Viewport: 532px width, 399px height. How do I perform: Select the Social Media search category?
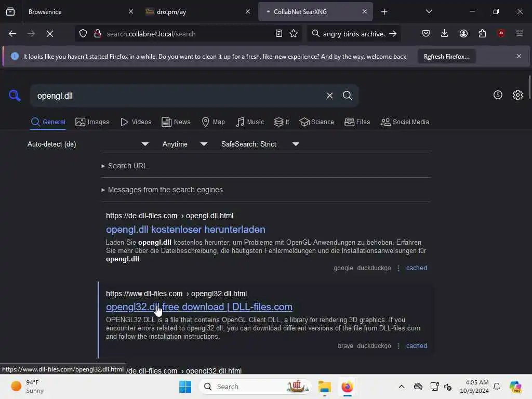[x=405, y=122]
